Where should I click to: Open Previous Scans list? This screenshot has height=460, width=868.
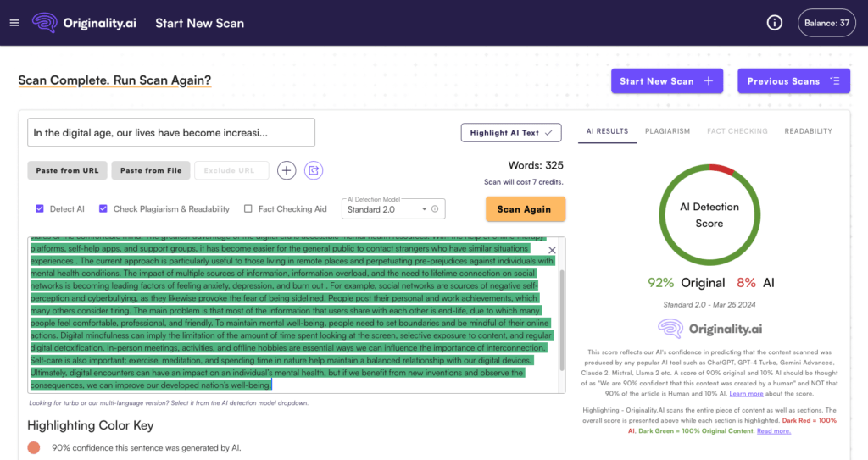point(793,80)
